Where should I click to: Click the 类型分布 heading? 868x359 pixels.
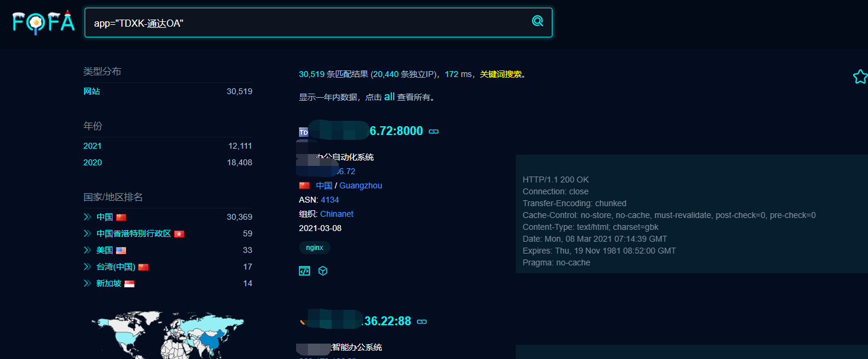tap(102, 71)
